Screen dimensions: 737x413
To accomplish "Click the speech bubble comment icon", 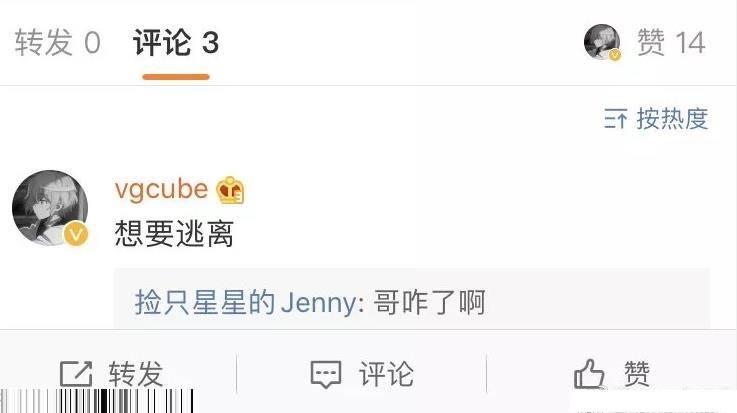I will (326, 374).
